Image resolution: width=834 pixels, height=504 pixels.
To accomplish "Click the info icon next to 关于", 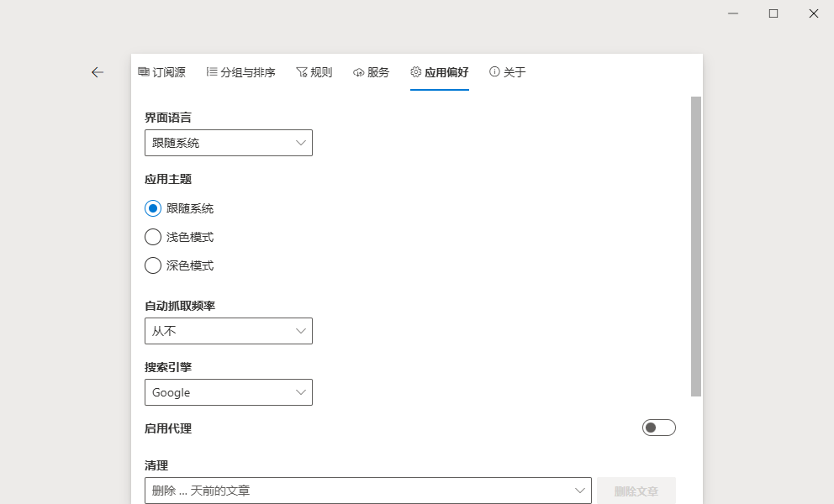I will pos(493,72).
